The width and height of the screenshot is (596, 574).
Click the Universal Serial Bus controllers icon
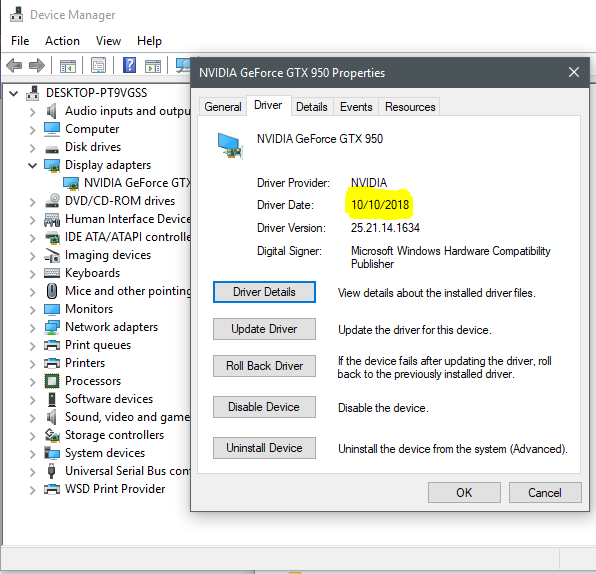[x=52, y=471]
